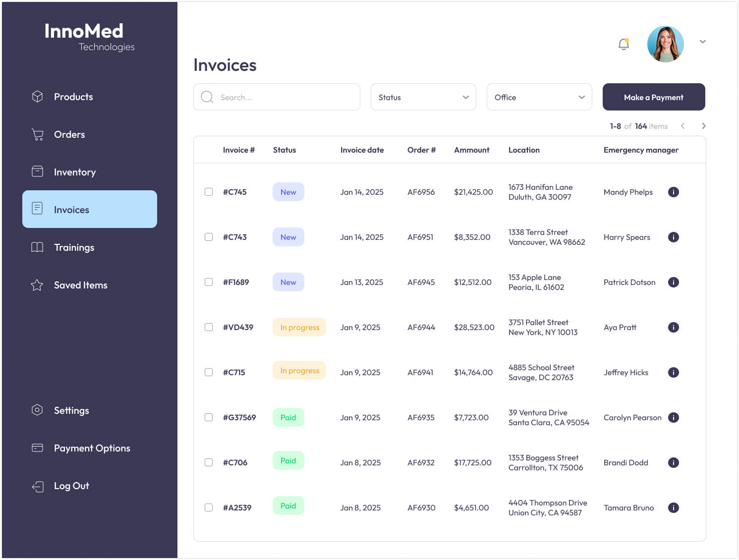Viewport: 739px width, 560px height.
Task: Navigate to Inventory in sidebar
Action: pyautogui.click(x=74, y=172)
